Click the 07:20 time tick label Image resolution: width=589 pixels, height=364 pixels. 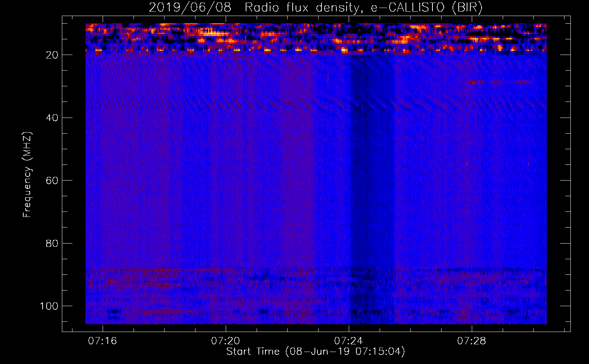click(226, 341)
